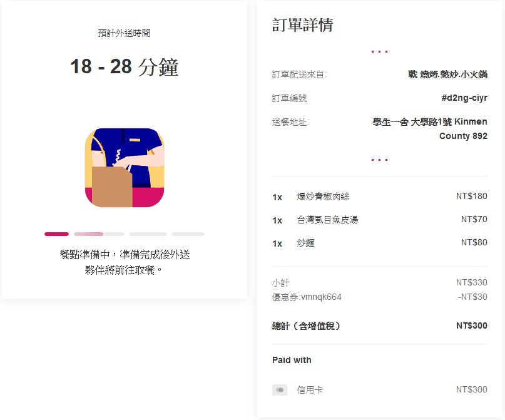Viewport: 505px width, 420px height.
Task: Click the 訂單詳情 heading
Action: (x=302, y=25)
